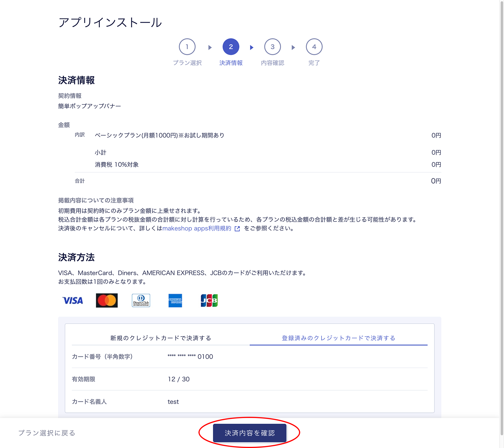Click the arrow between steps 1 and 2
Viewport: 504px width, 448px height.
point(210,48)
